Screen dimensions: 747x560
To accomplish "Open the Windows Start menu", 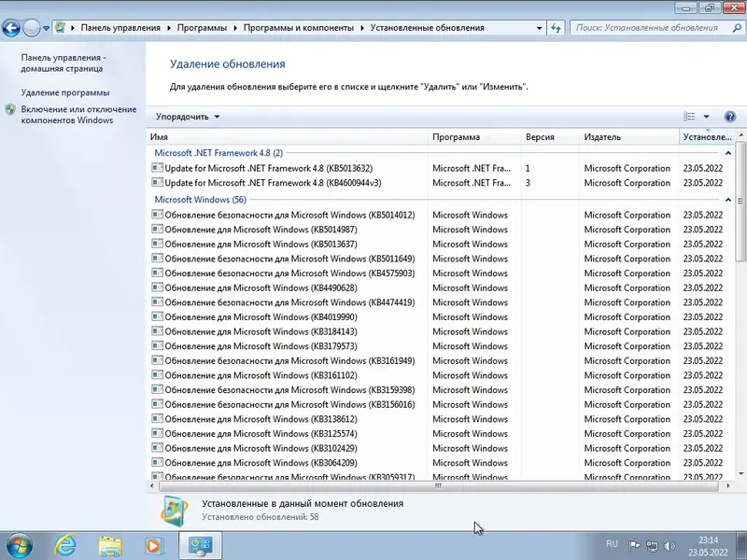I will click(x=19, y=545).
